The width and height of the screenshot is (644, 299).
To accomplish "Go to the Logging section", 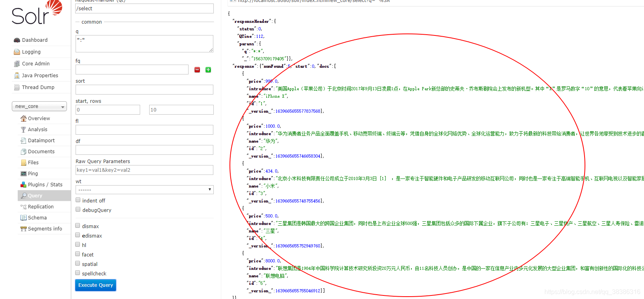I will pos(31,52).
